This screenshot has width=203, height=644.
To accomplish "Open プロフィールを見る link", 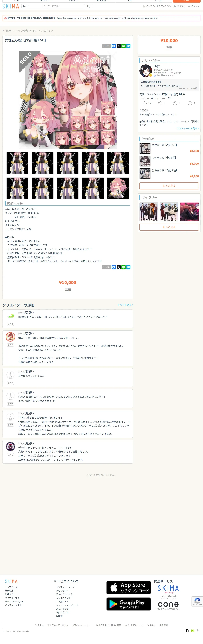I will tap(188, 129).
